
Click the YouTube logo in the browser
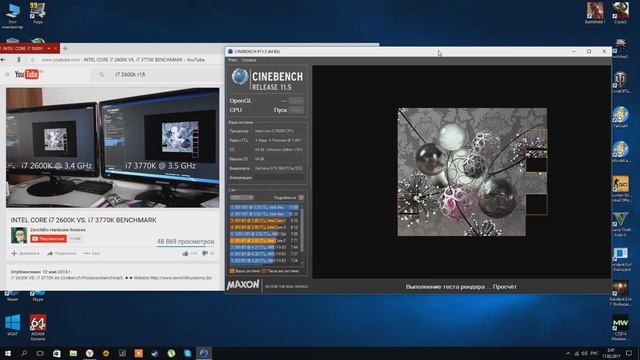[x=27, y=74]
